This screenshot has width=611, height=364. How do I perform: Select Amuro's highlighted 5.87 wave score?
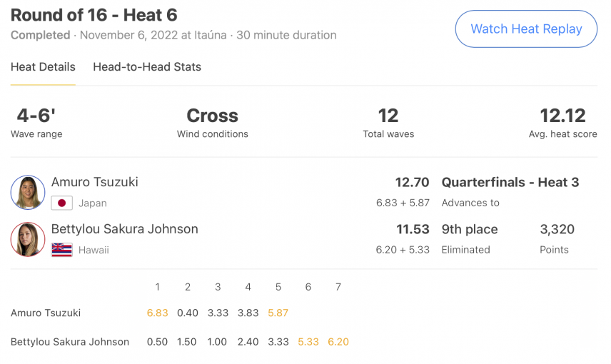pyautogui.click(x=278, y=313)
